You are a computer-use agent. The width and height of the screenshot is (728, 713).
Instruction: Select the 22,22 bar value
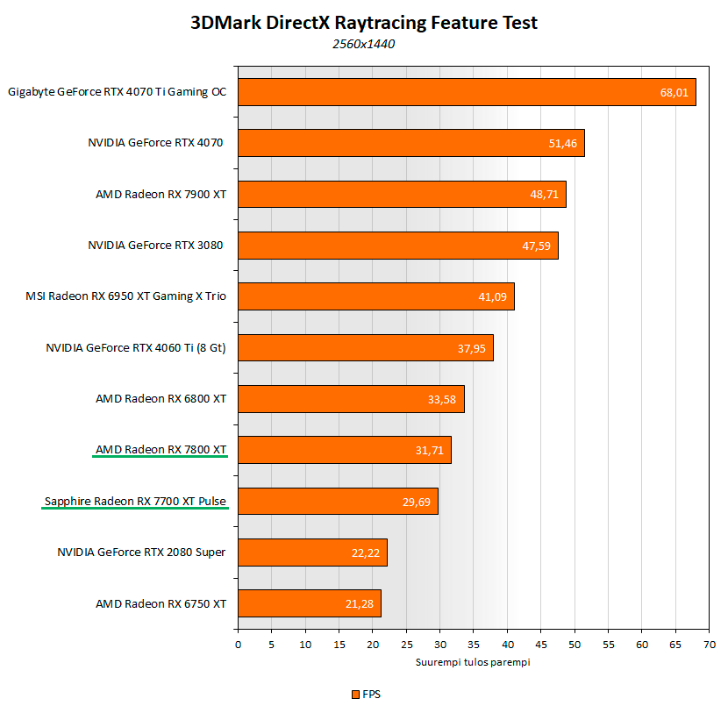click(x=366, y=553)
